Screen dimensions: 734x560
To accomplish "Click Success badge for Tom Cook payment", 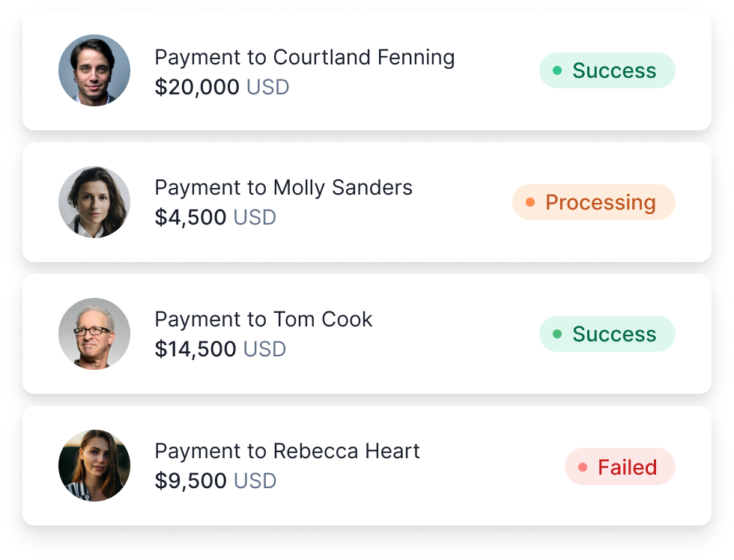I will 607,334.
